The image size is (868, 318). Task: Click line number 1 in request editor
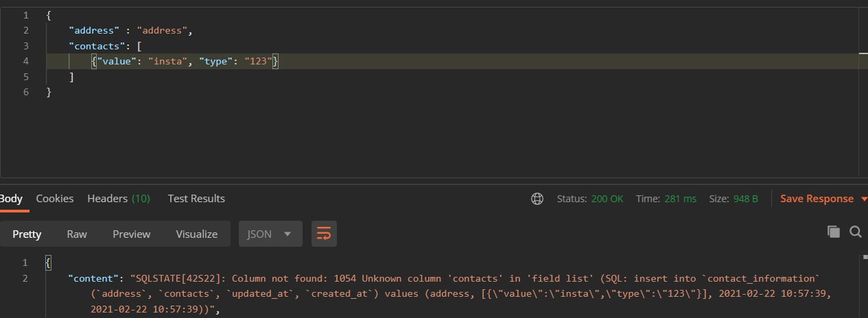(26, 15)
